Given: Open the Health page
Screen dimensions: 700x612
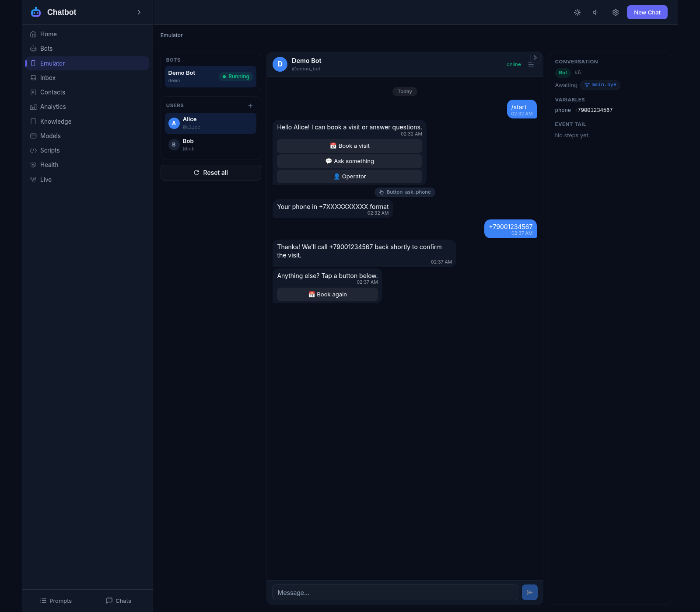Looking at the screenshot, I should pos(87,165).
